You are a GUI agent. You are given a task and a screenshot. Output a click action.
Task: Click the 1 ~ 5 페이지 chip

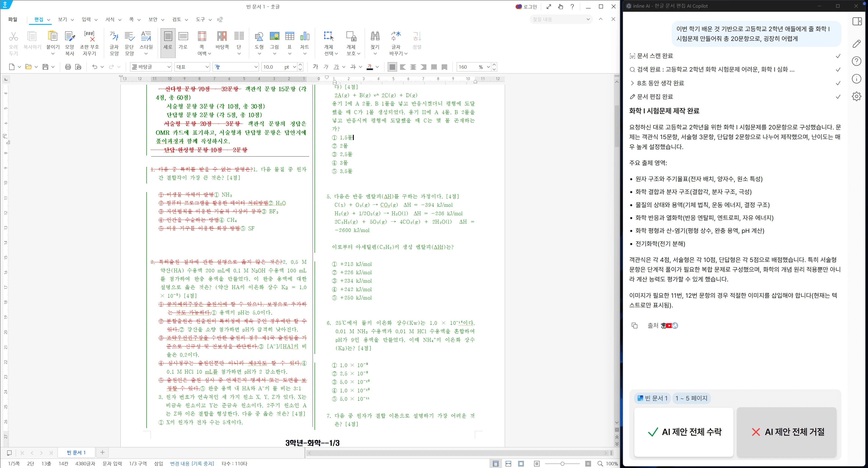(x=691, y=398)
